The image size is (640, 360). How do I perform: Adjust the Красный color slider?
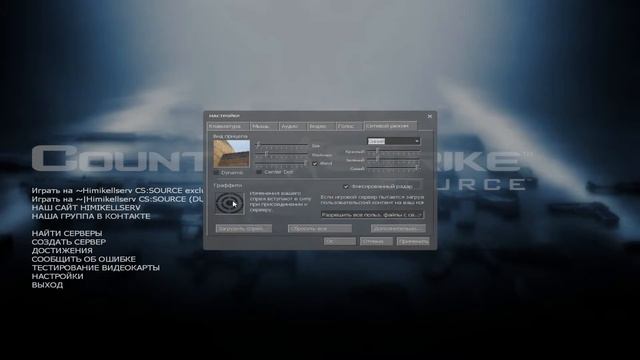pos(393,151)
